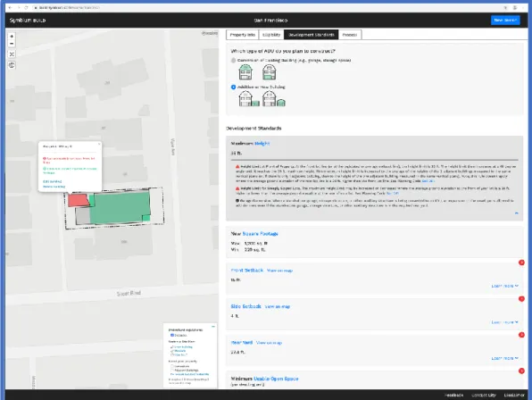Click red alert badge on Side Setback
Image resolution: width=532 pixels, height=400 pixels.
[x=521, y=299]
